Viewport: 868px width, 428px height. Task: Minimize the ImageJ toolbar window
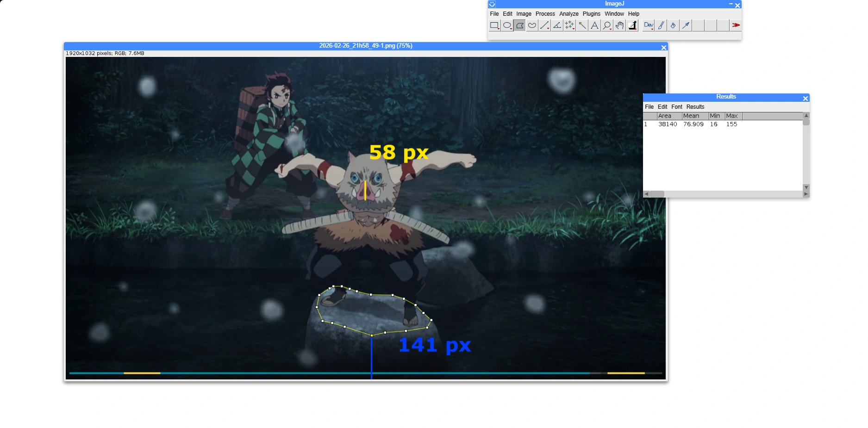pos(731,4)
